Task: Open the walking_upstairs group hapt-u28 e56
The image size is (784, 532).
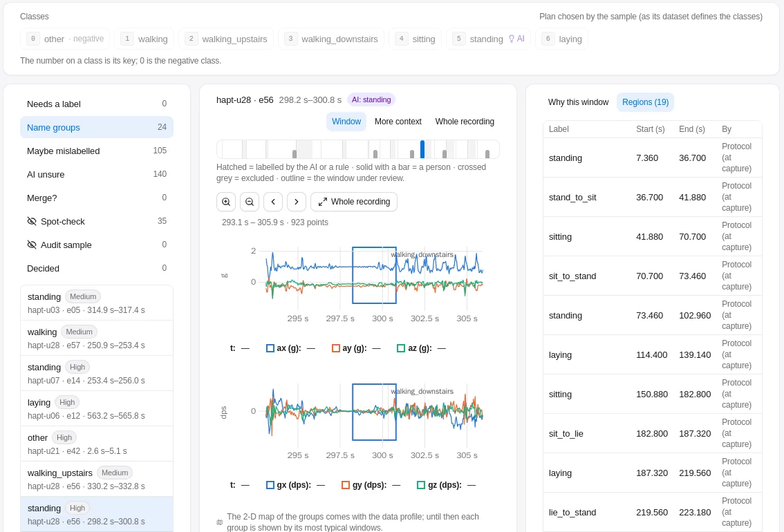Action: click(97, 479)
